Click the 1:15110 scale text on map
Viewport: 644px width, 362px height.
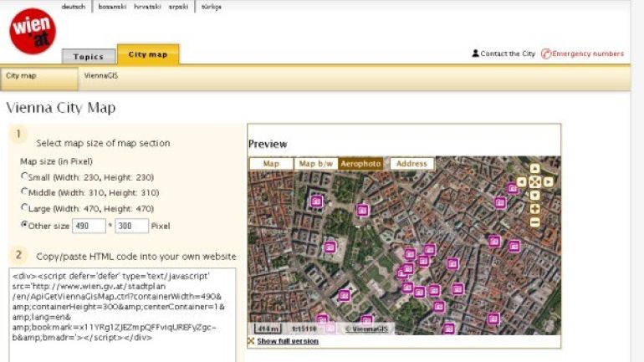click(304, 329)
